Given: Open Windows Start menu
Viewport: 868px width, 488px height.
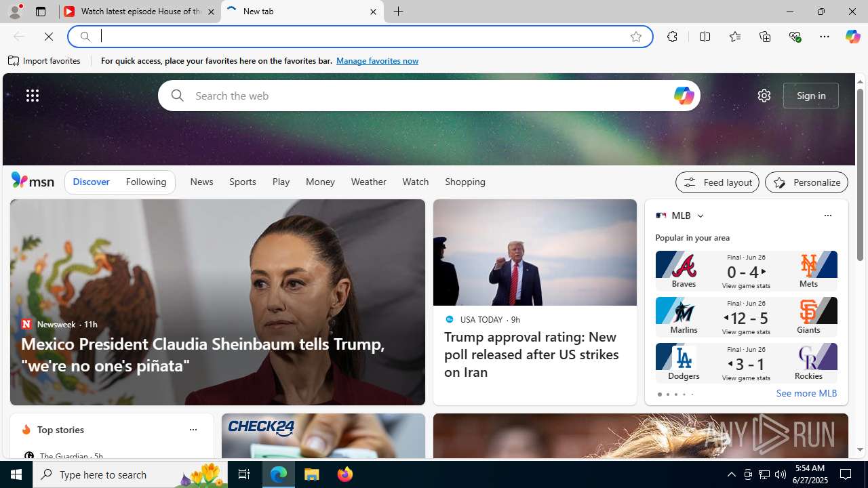Looking at the screenshot, I should click(x=16, y=474).
